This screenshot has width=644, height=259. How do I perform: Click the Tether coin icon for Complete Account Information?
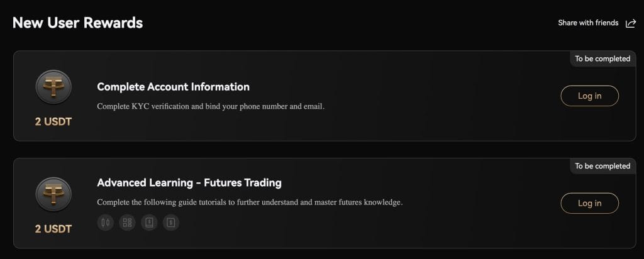[53, 87]
